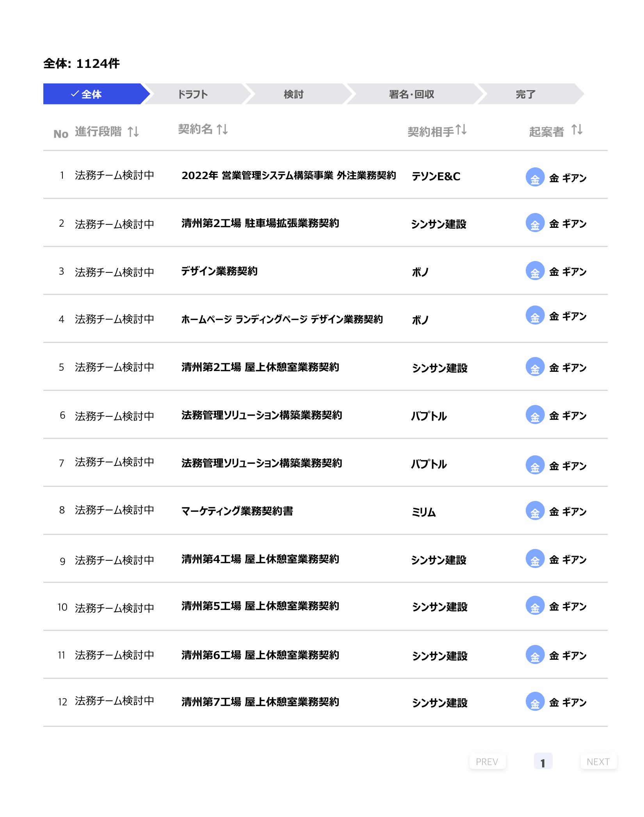Click the avatar icon in row 12
The width and height of the screenshot is (644, 817).
coord(535,703)
